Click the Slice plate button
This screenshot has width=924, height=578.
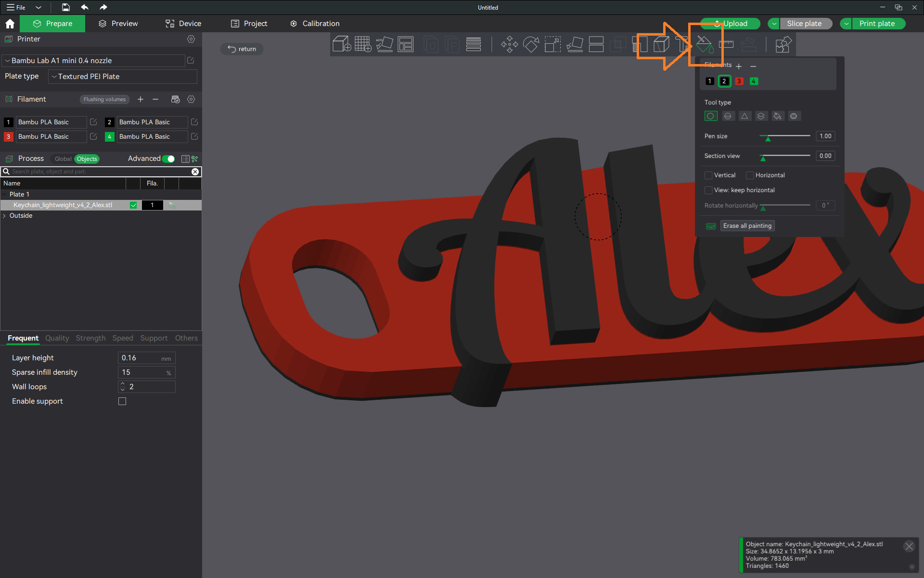click(806, 24)
